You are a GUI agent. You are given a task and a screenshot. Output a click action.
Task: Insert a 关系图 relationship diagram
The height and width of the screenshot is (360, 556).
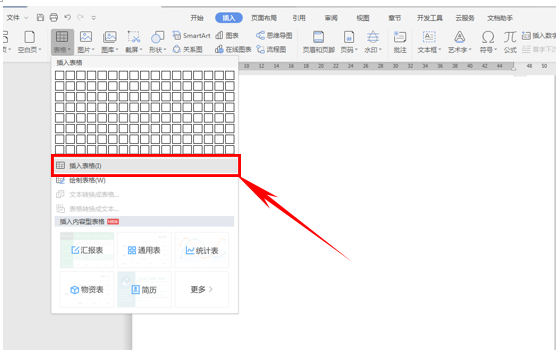click(x=188, y=49)
